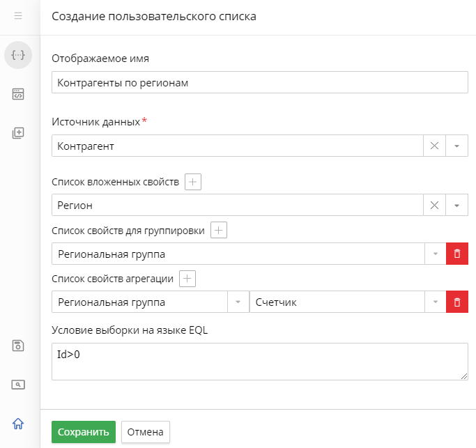This screenshot has height=448, width=476.
Task: Open aggregation Региональная группа dropdown
Action: click(238, 302)
